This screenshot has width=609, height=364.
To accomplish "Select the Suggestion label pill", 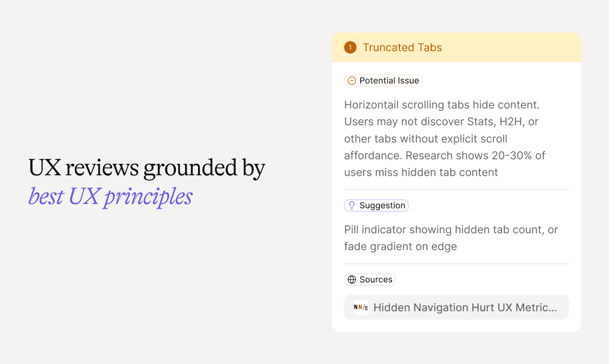I will (x=376, y=205).
